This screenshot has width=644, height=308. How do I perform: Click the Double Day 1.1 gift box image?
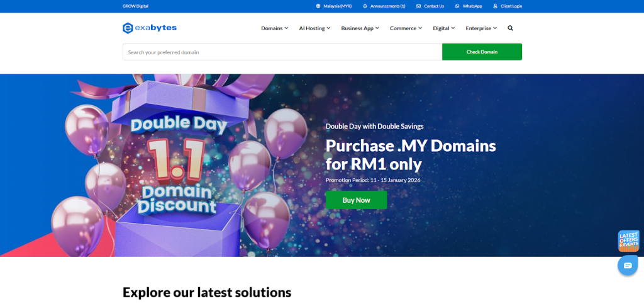[179, 165]
